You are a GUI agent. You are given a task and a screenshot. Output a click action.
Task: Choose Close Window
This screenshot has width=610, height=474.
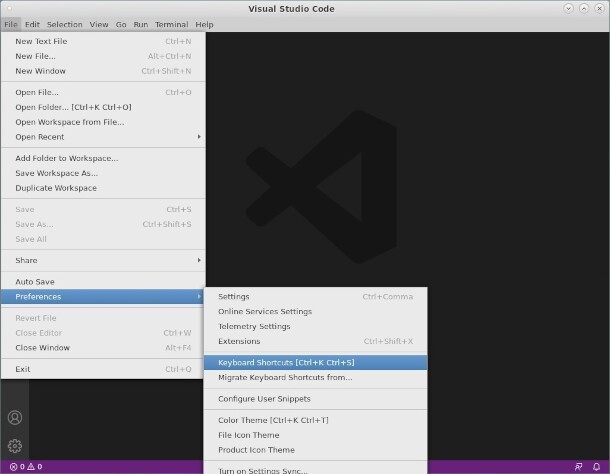103,348
